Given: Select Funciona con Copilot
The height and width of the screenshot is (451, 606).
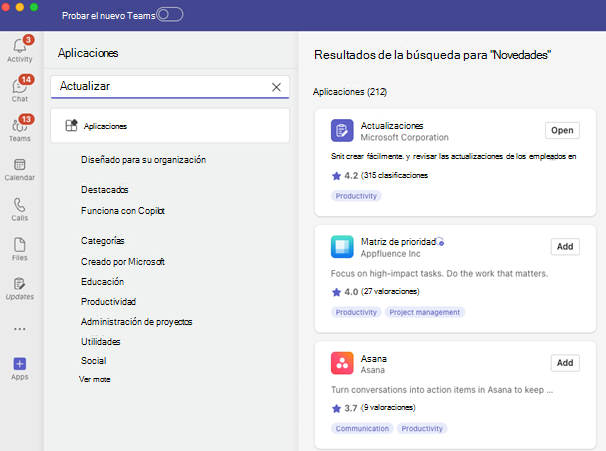Looking at the screenshot, I should pos(123,211).
